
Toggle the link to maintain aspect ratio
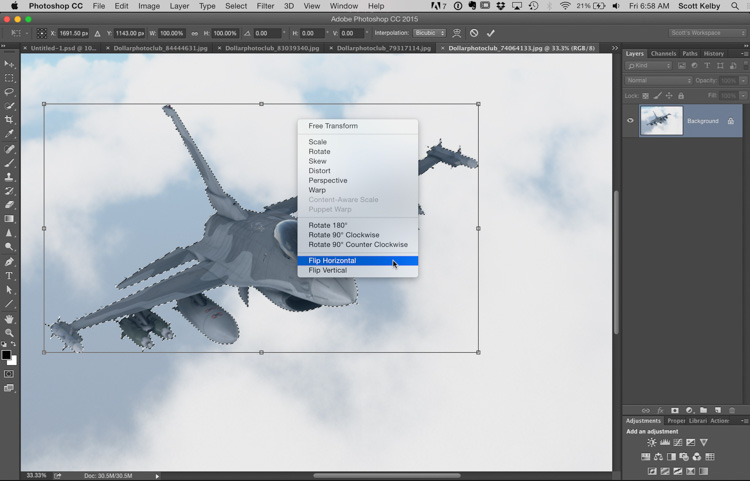tap(193, 33)
